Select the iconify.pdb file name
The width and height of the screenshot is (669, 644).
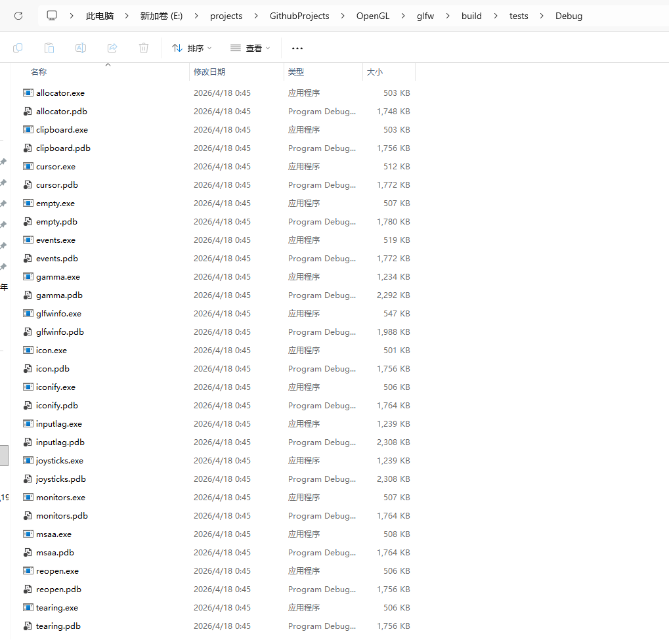(57, 406)
